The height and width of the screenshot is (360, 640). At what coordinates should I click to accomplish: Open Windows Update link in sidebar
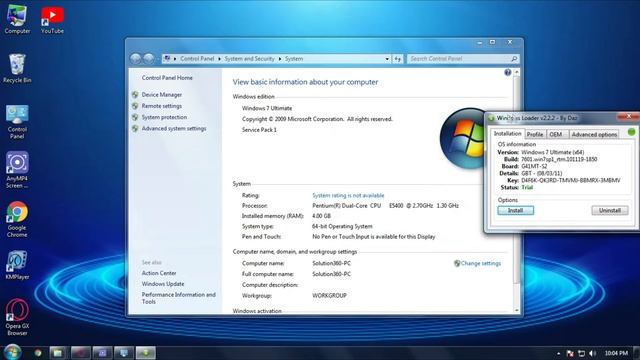(x=163, y=284)
